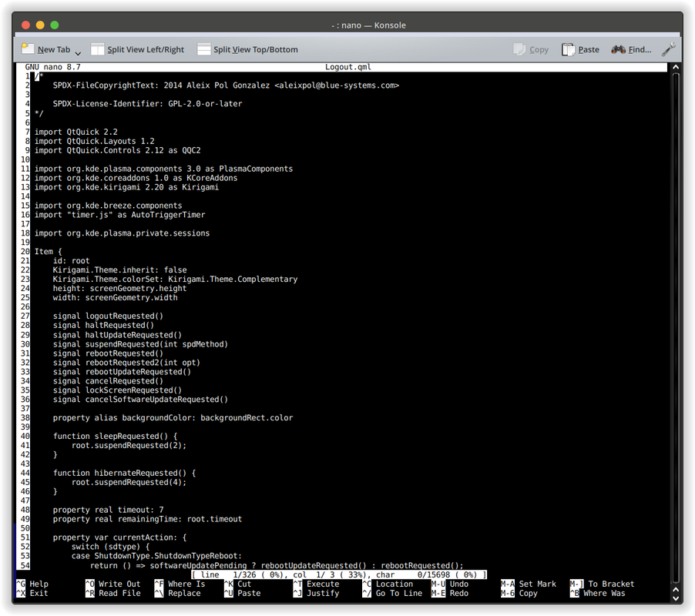Click 'property real timeout: 7' line
Screen dimensions: 695x616
click(108, 510)
